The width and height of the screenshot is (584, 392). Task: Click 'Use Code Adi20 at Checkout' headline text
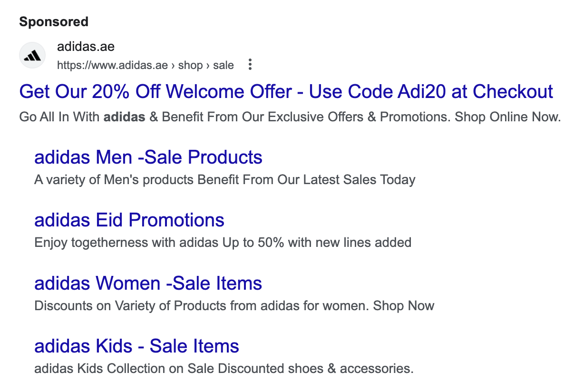431,92
